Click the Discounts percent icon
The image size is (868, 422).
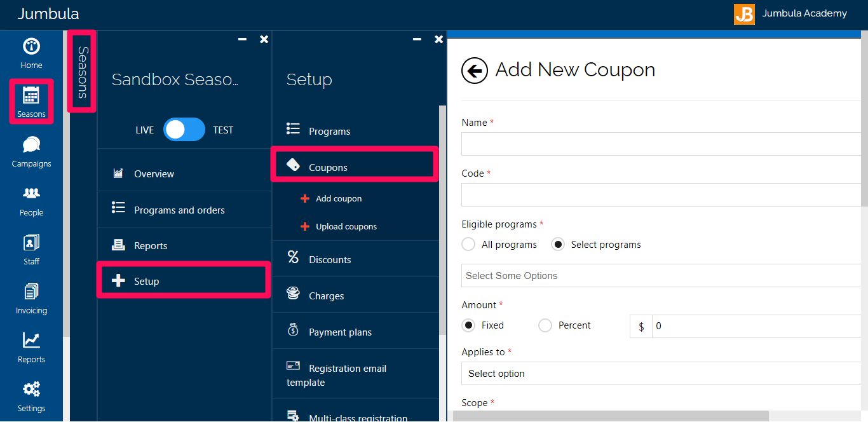pyautogui.click(x=293, y=257)
